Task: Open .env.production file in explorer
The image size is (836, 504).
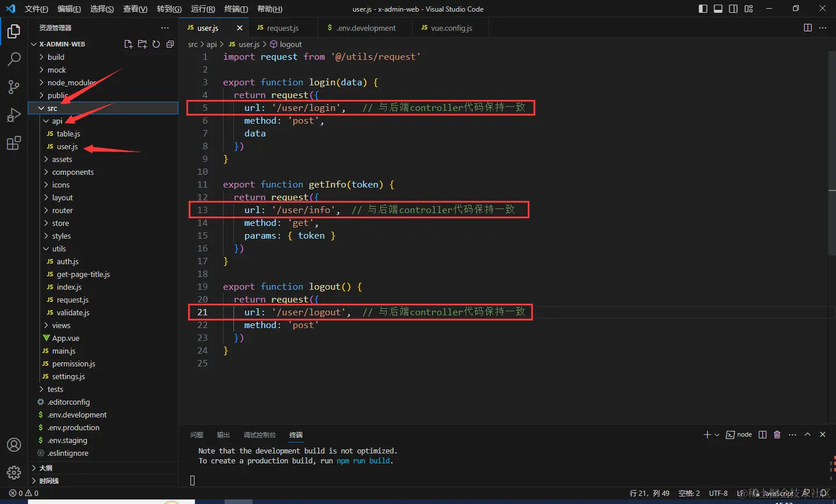Action: click(103, 427)
